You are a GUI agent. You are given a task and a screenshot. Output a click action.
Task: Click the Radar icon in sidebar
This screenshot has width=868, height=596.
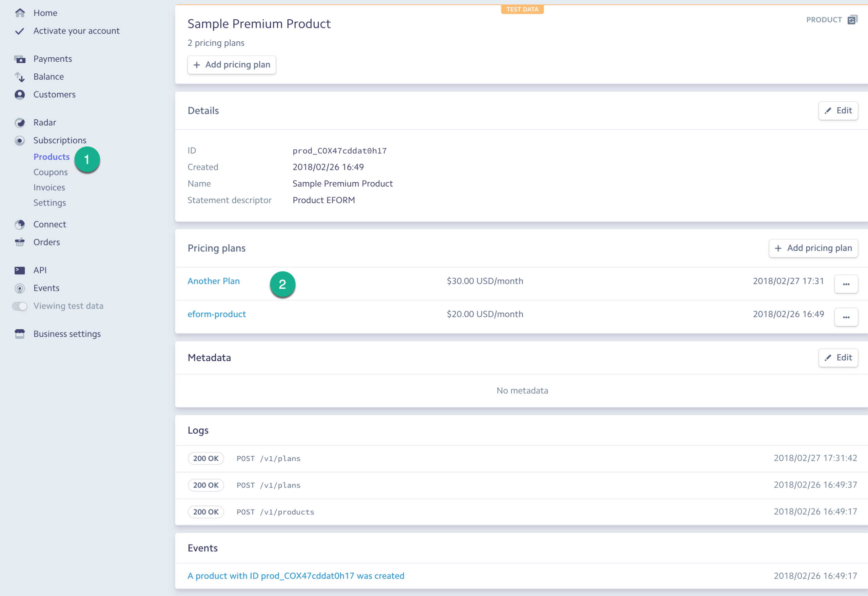pos(20,123)
